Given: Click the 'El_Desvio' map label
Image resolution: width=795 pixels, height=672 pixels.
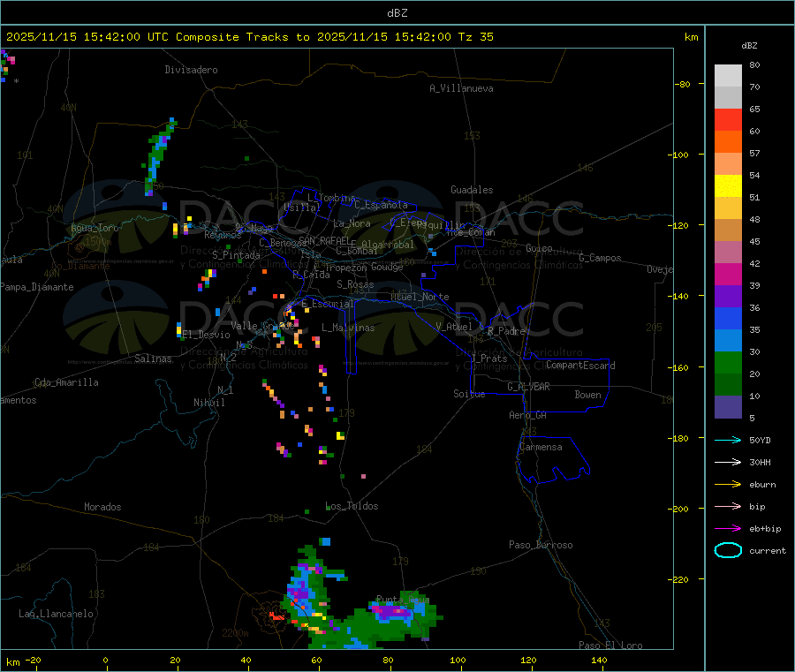Looking at the screenshot, I should tap(206, 335).
